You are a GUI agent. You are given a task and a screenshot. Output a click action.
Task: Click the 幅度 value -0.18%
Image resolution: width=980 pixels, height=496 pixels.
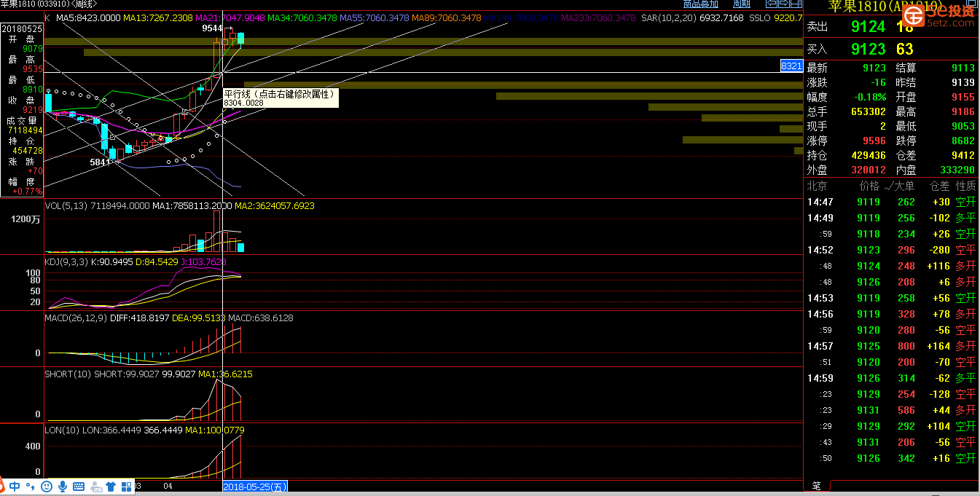point(870,97)
